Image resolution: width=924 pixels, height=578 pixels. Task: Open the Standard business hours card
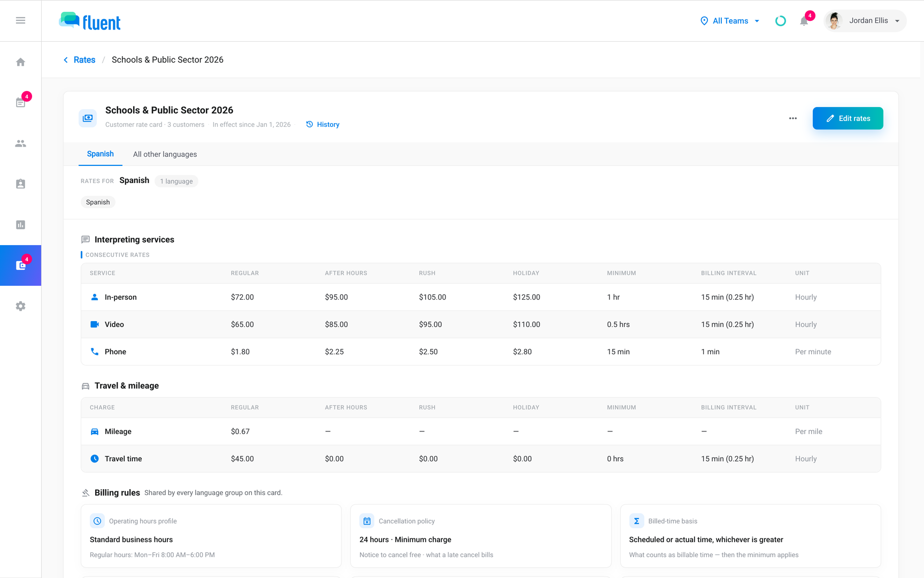211,536
